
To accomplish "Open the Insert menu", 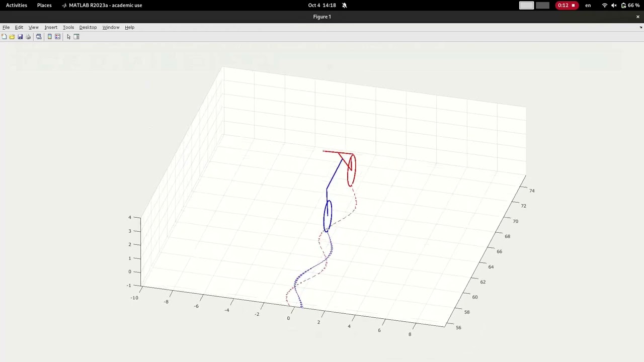I will pos(51,27).
